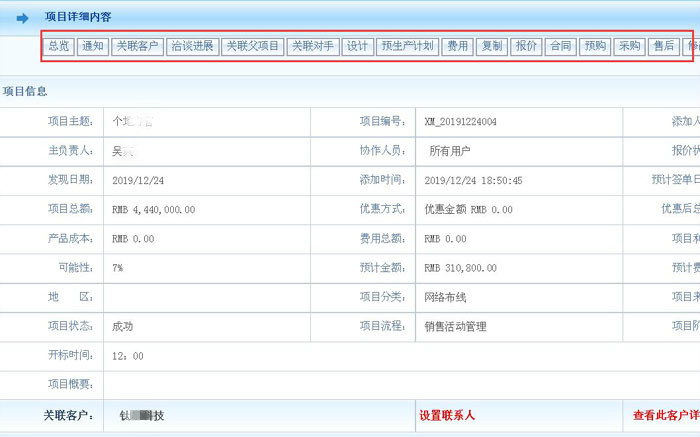Open the 预购 tab

(595, 46)
